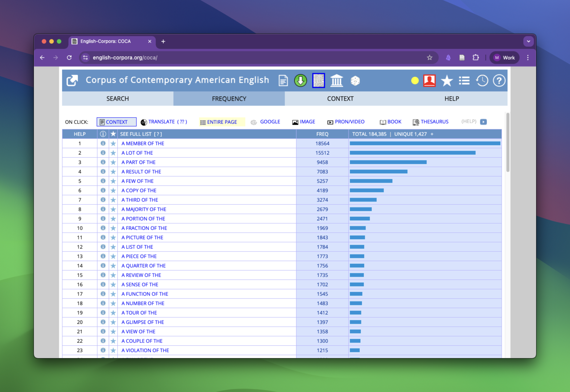Switch to the CONTEXT tab
This screenshot has height=392, width=570.
[340, 99]
